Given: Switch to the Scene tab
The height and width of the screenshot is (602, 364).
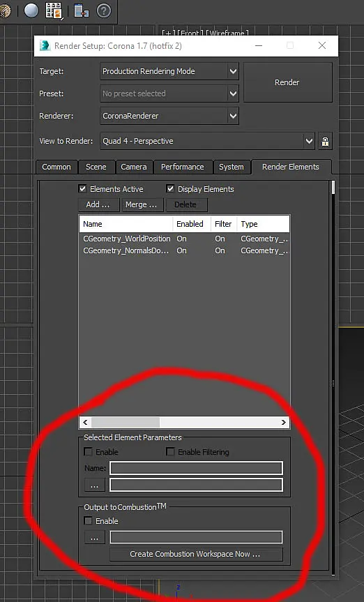Looking at the screenshot, I should point(96,167).
